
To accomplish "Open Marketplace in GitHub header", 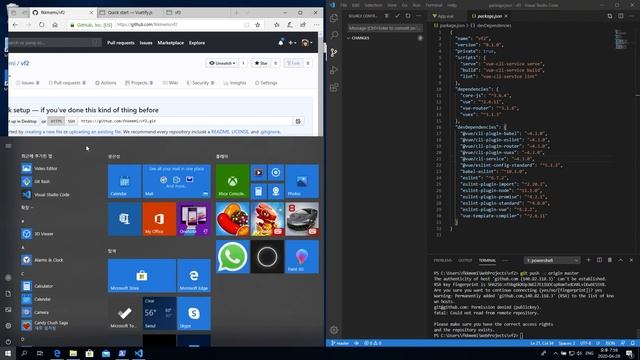I will [170, 43].
